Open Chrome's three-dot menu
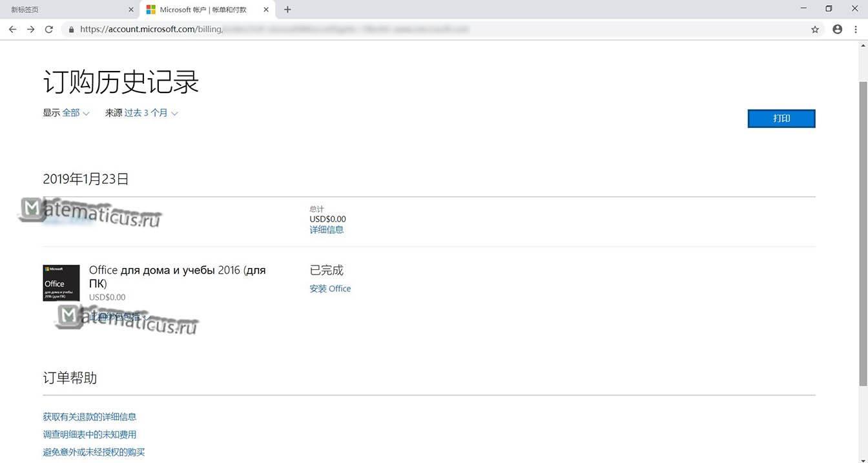Image resolution: width=868 pixels, height=463 pixels. point(856,29)
